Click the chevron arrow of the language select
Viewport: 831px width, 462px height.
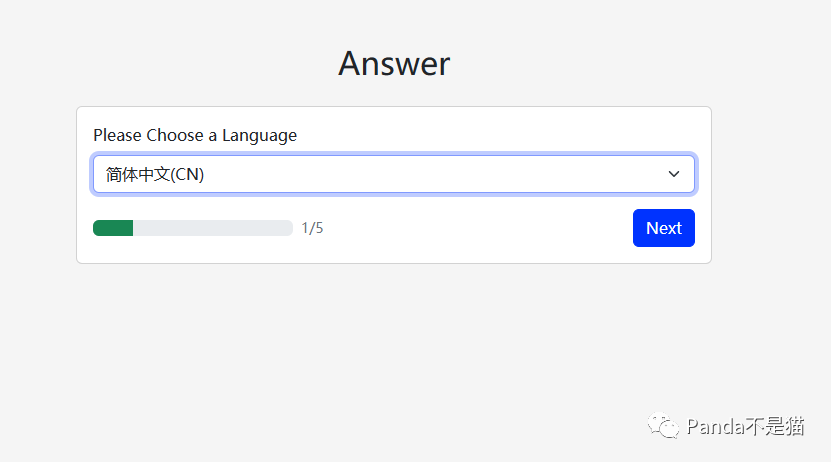click(674, 174)
